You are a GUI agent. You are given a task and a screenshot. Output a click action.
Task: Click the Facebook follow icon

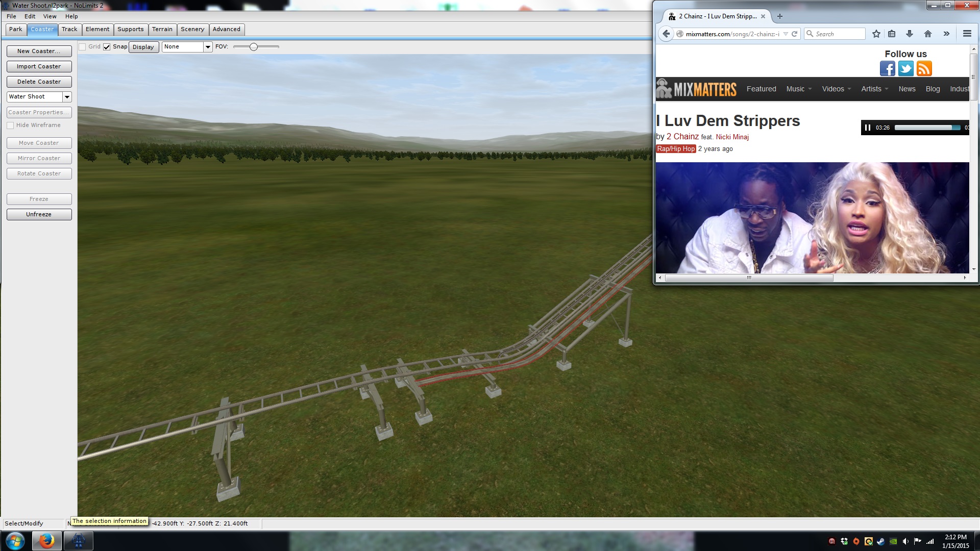887,68
